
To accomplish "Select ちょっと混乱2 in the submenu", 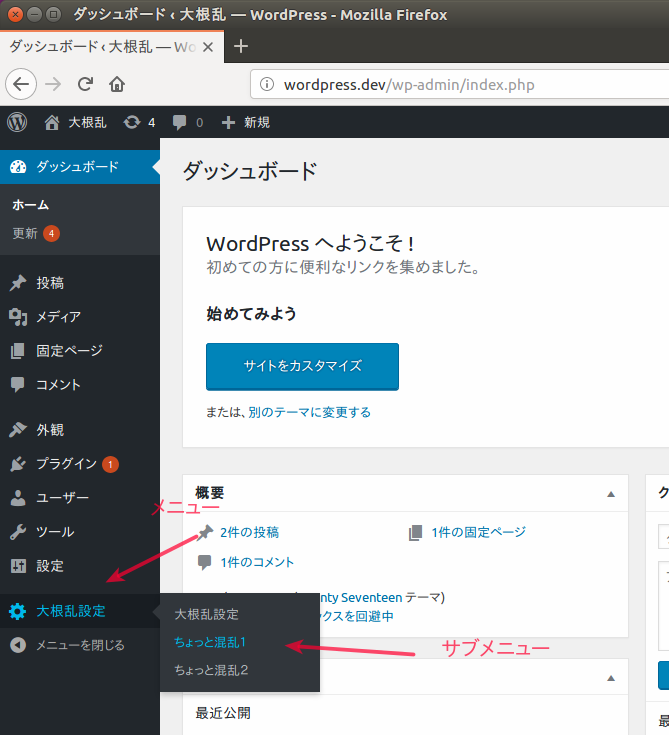I will click(x=211, y=670).
